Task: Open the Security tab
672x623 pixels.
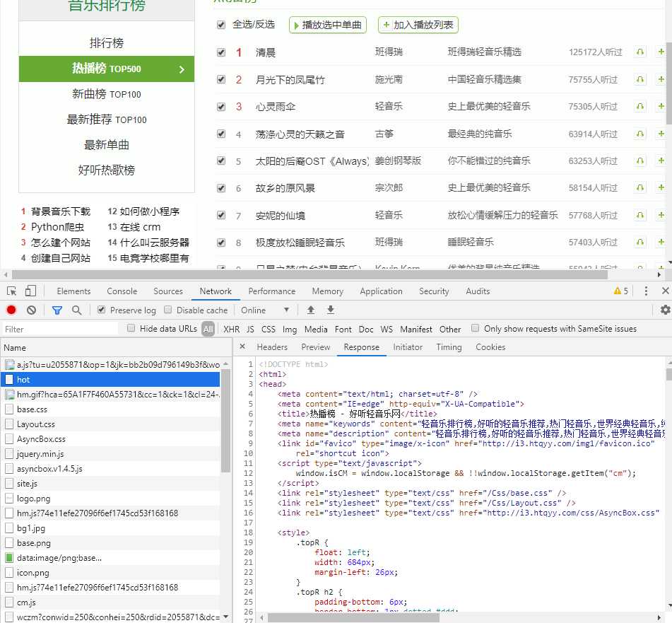Action: (434, 291)
